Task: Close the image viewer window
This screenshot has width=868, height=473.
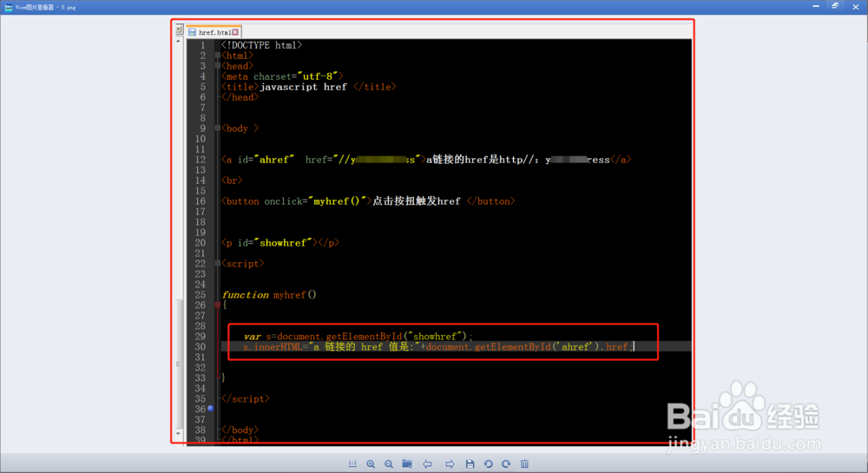Action: click(855, 7)
